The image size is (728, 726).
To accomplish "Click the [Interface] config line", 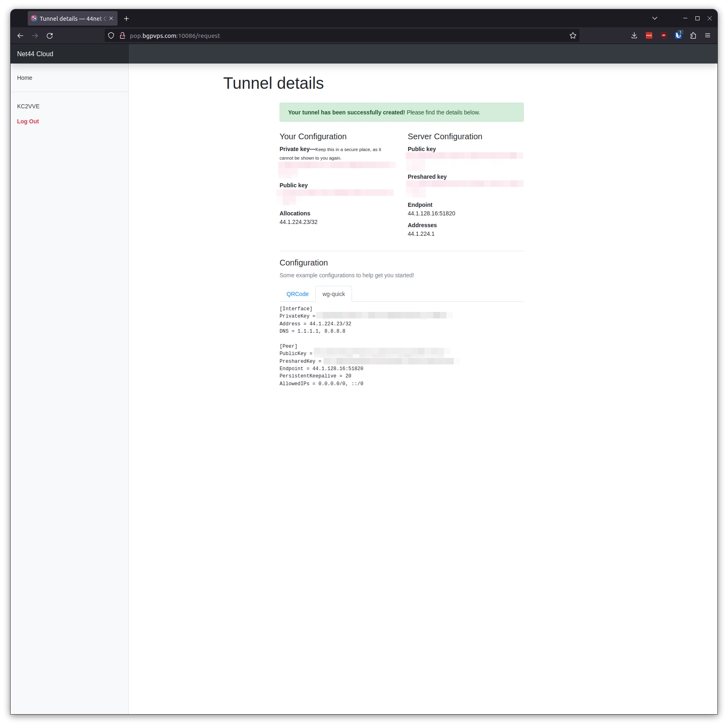I will (x=296, y=309).
